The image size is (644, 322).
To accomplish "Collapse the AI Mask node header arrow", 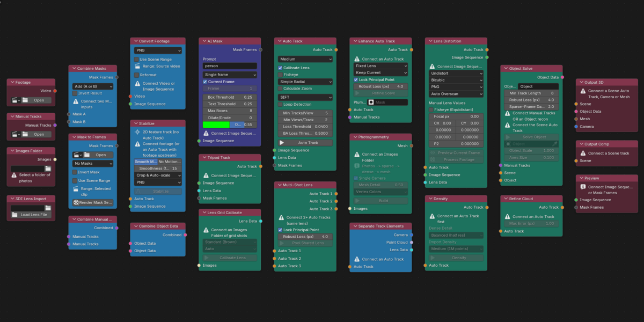I will click(x=203, y=41).
